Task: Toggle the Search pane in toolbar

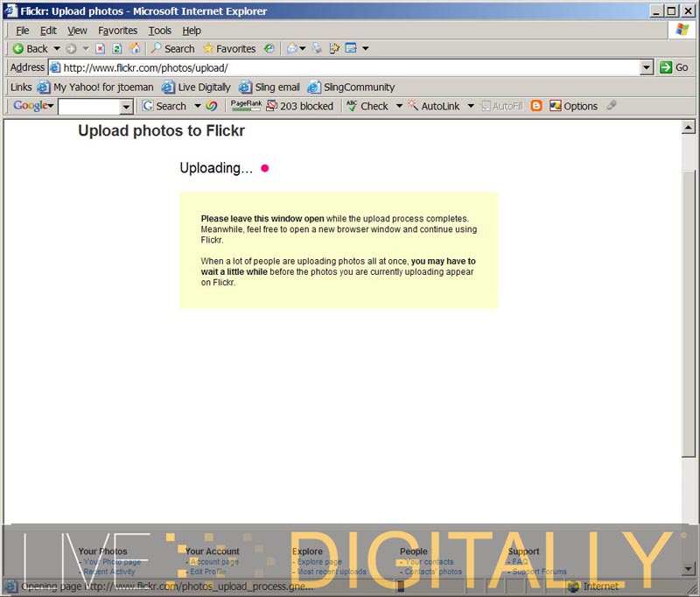Action: tap(172, 48)
